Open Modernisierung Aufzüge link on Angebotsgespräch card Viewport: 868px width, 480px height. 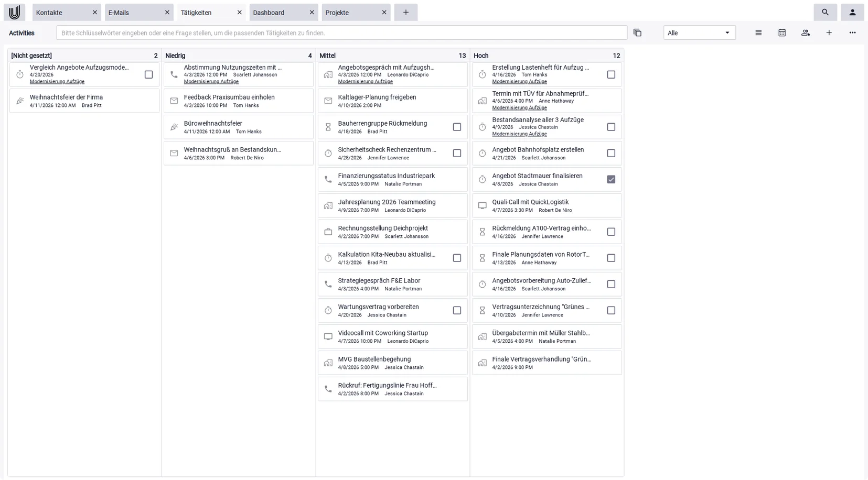[x=366, y=82]
